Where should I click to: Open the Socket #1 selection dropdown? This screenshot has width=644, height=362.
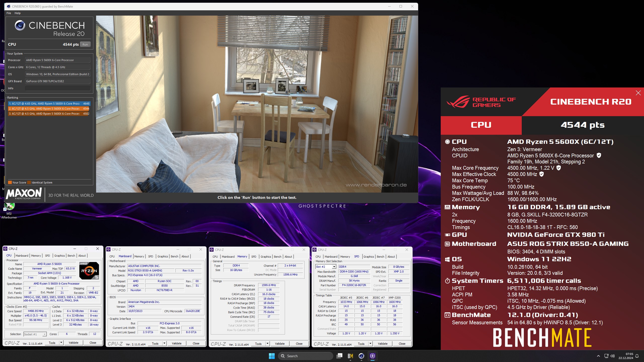[x=35, y=334]
